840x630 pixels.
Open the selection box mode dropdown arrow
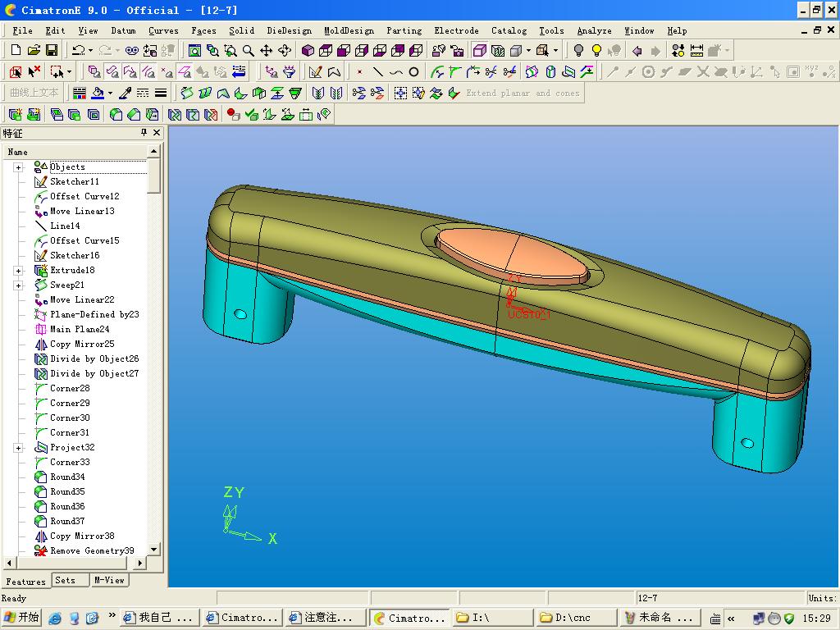tap(69, 72)
